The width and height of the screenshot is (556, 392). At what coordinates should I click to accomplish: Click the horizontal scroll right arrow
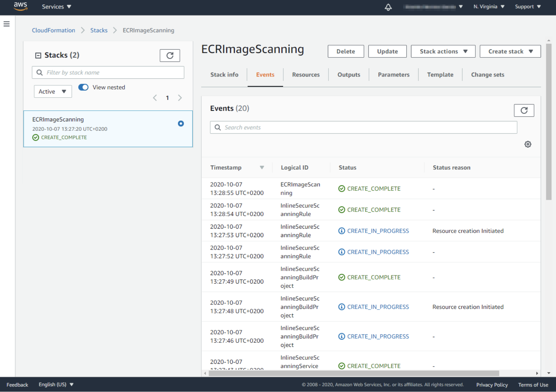[x=537, y=373]
